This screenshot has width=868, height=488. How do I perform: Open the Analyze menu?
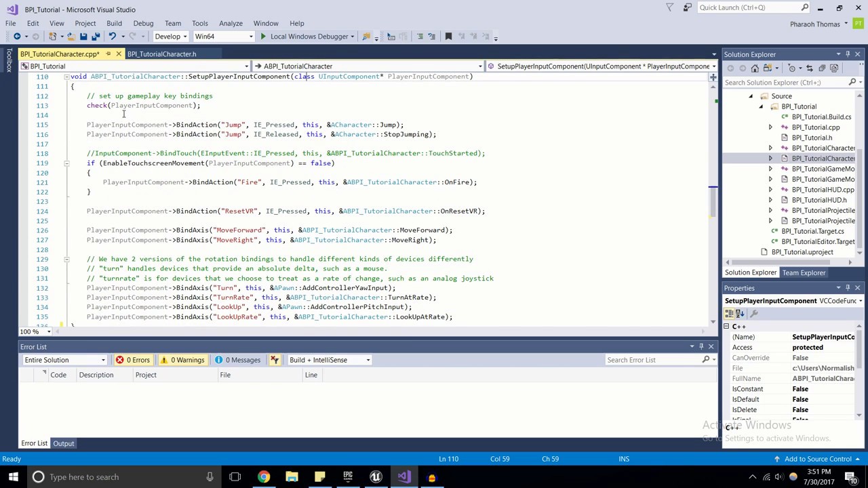(231, 23)
